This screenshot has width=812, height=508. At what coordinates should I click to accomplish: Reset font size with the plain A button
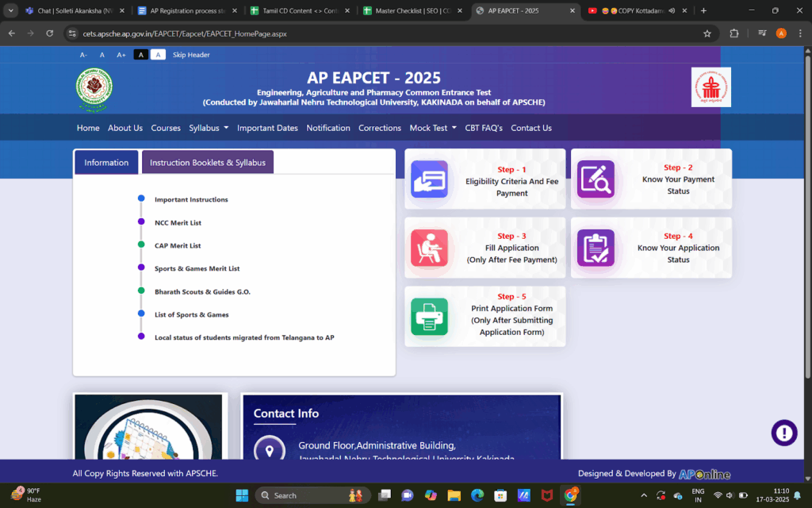click(102, 55)
